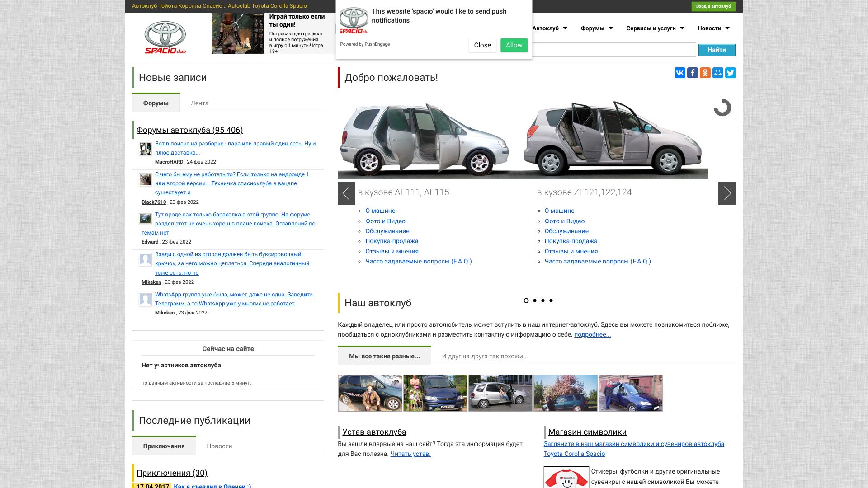Select the first carousel dot
This screenshot has height=488, width=868.
[526, 300]
